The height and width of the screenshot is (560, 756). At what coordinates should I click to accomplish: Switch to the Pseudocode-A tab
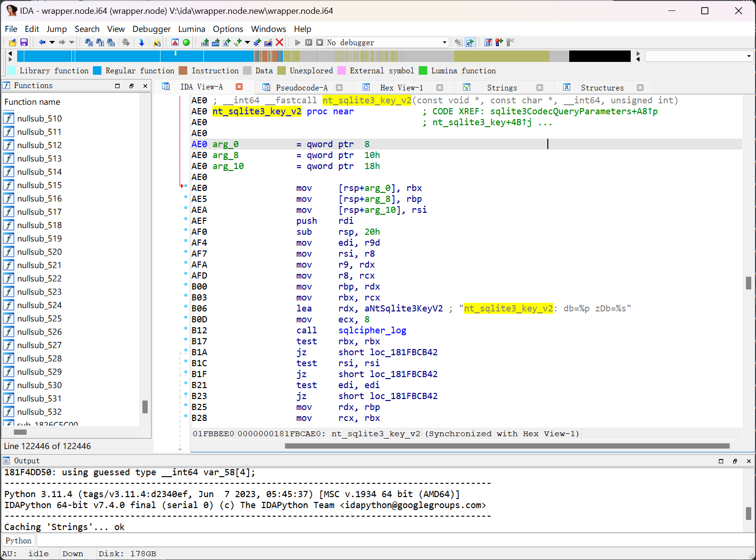coord(302,88)
